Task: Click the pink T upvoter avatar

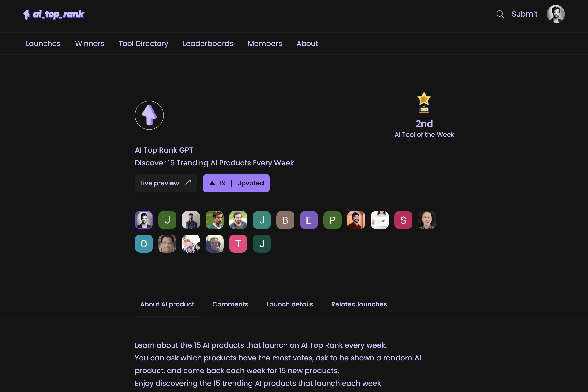Action: point(238,243)
